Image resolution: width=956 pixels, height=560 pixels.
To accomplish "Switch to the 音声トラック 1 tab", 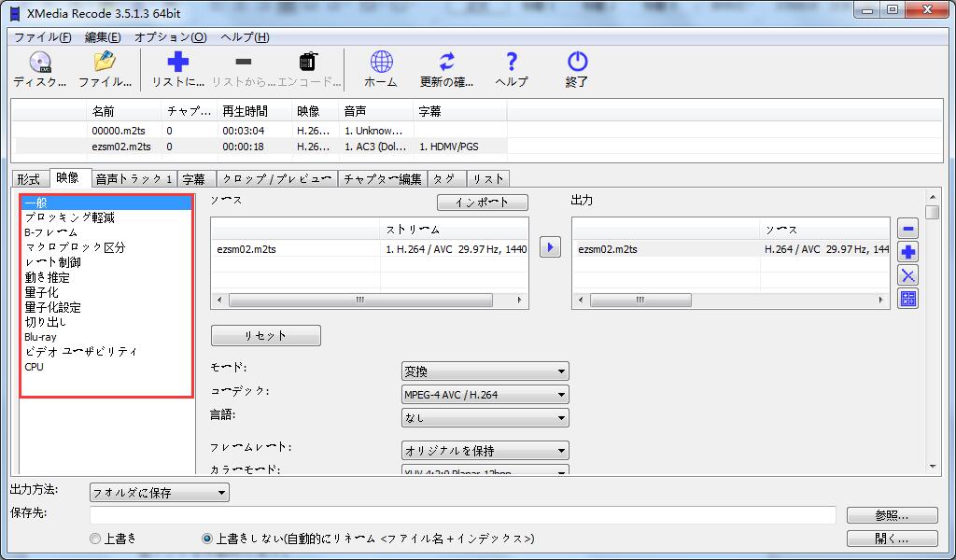I will 134,179.
